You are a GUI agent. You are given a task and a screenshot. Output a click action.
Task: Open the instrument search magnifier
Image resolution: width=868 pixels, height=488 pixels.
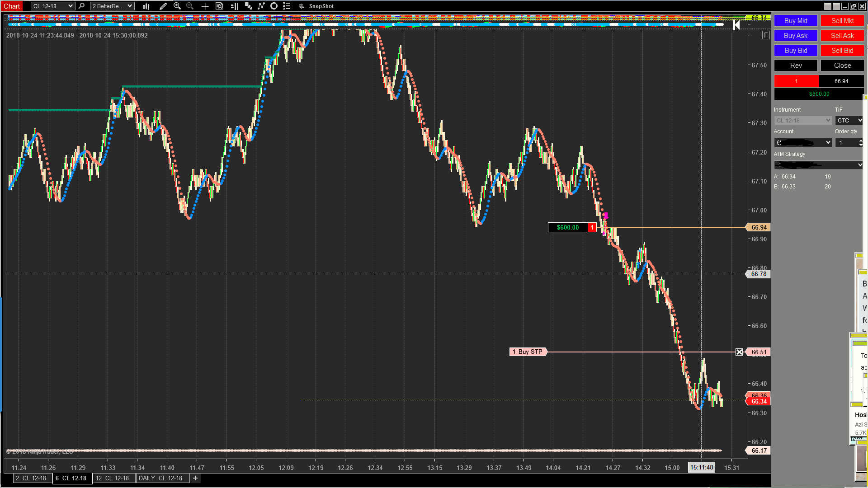tap(81, 6)
